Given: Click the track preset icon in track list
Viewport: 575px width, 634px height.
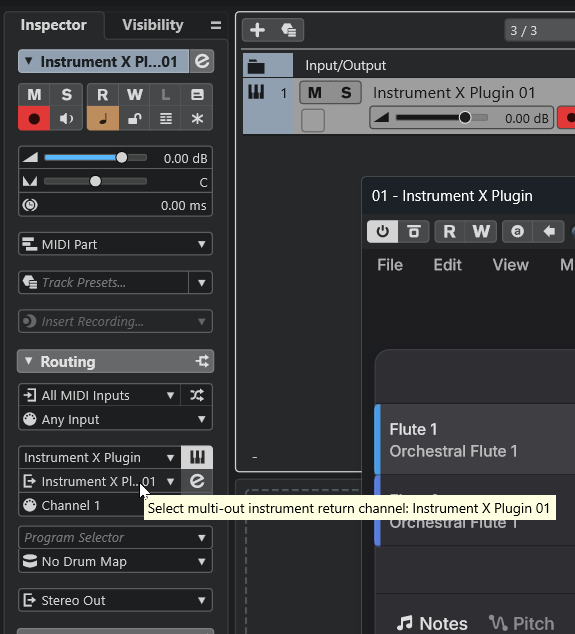Looking at the screenshot, I should 288,30.
